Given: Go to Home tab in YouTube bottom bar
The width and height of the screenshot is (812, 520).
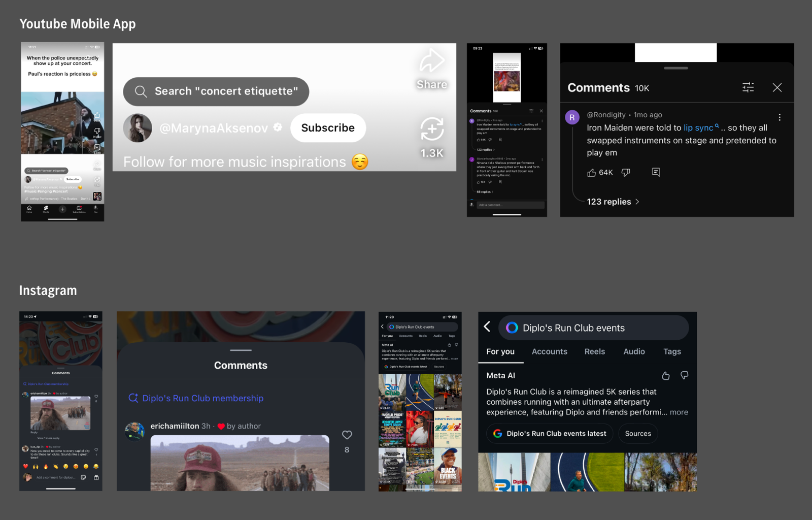Looking at the screenshot, I should coord(29,209).
